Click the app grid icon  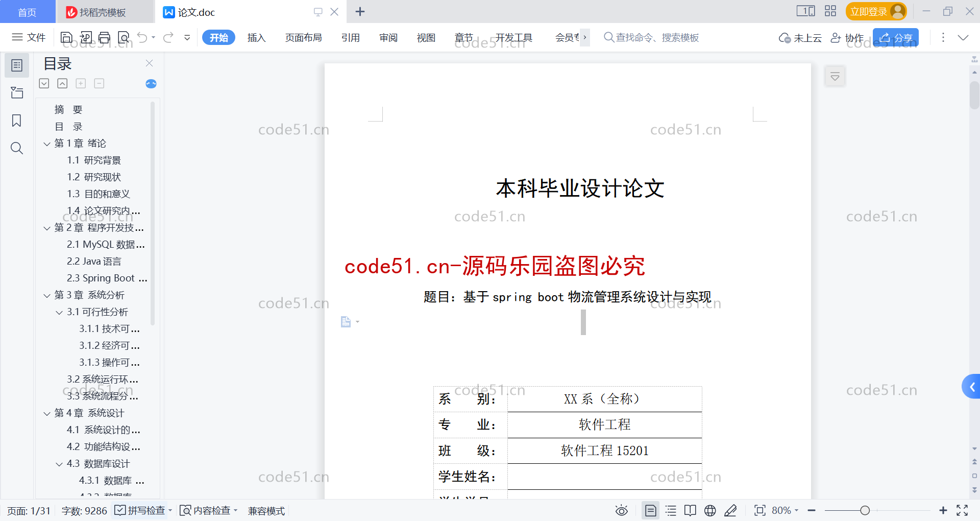830,11
